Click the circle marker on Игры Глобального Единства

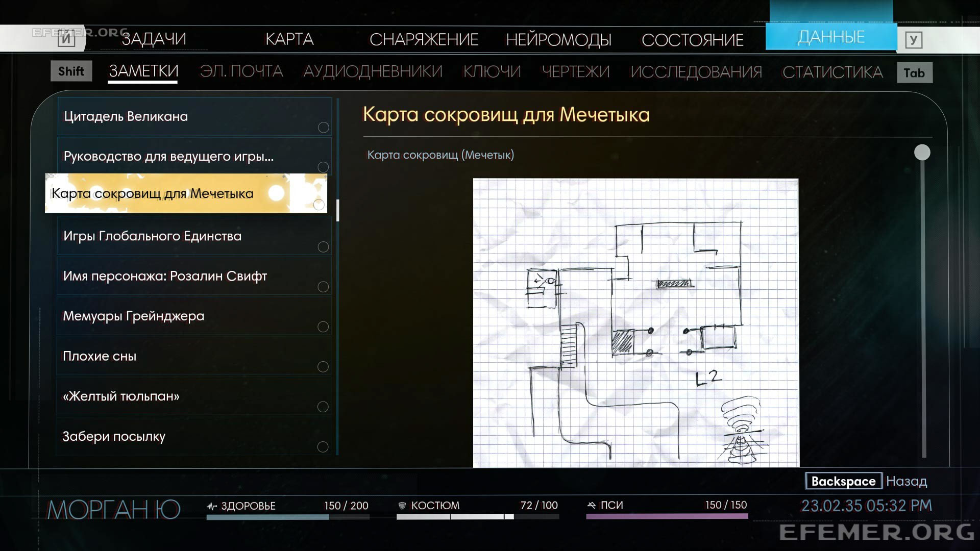point(323,247)
